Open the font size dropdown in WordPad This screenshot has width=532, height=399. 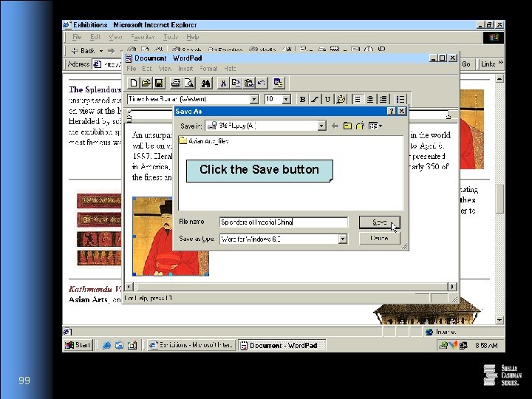pos(287,99)
